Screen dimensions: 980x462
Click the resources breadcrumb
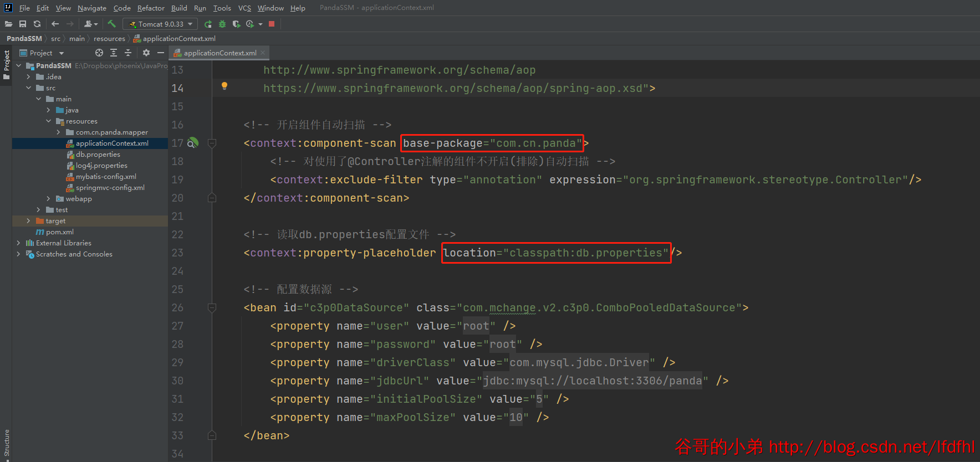click(x=109, y=38)
